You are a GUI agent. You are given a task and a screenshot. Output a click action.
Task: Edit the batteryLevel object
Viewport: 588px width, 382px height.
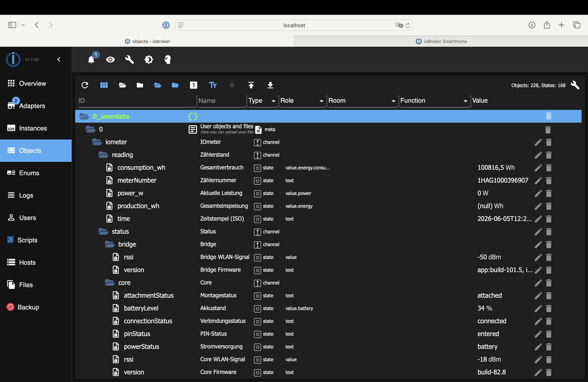click(538, 308)
